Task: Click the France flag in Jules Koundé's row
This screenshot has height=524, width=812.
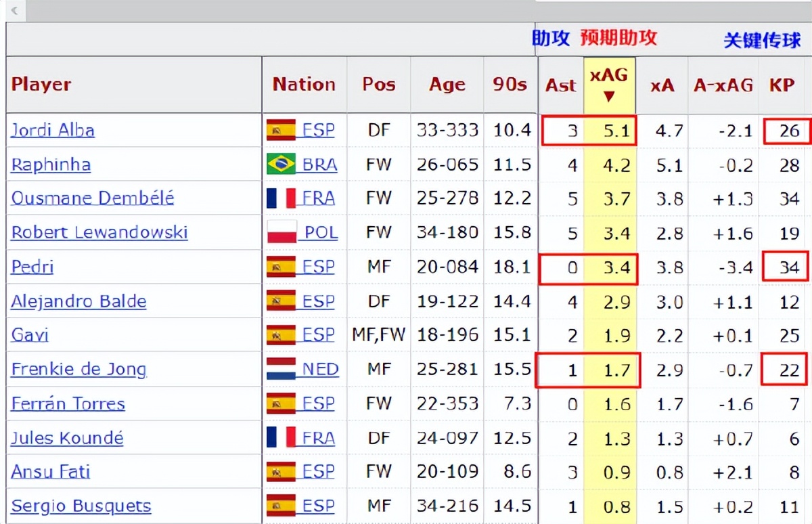Action: [x=281, y=438]
